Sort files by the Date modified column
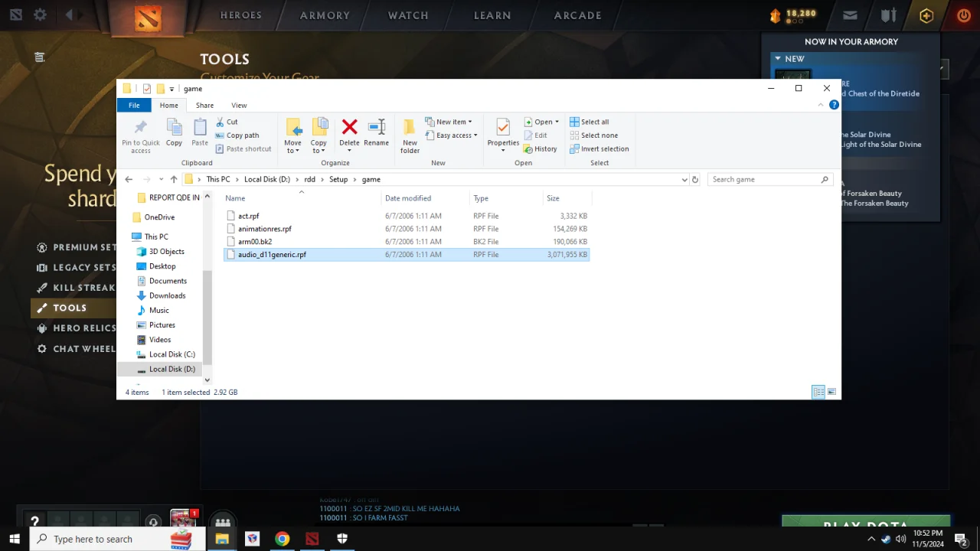 click(x=424, y=198)
